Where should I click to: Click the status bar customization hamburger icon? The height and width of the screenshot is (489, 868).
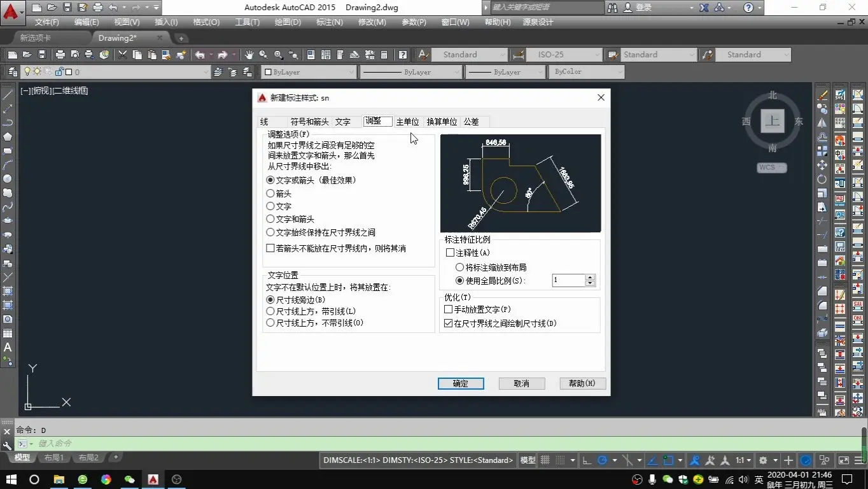[x=858, y=460]
